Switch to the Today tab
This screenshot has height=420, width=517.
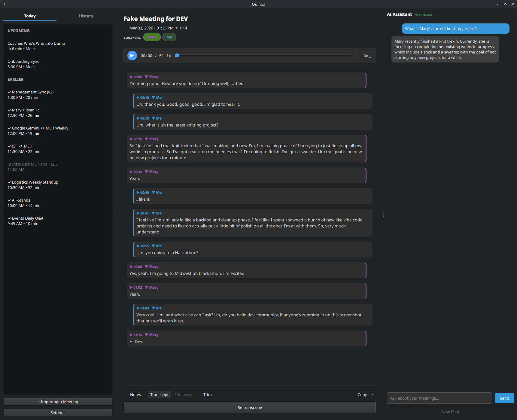pyautogui.click(x=30, y=16)
